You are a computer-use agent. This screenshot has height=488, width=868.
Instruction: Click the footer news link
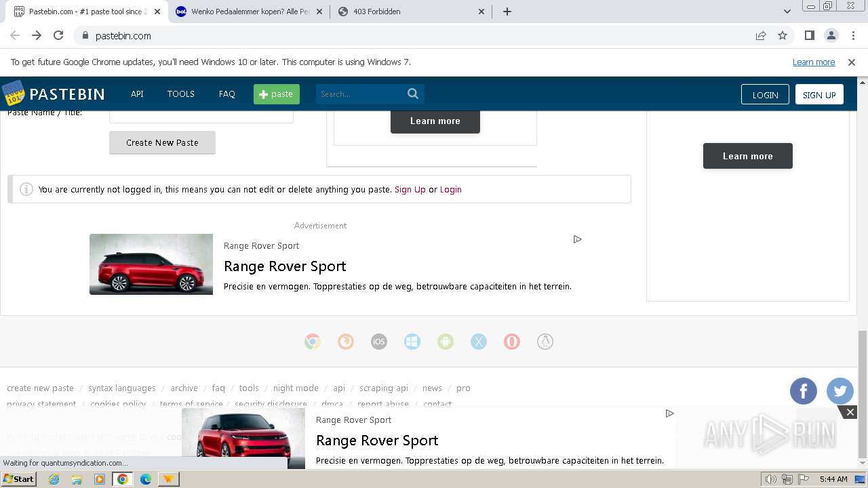(432, 388)
